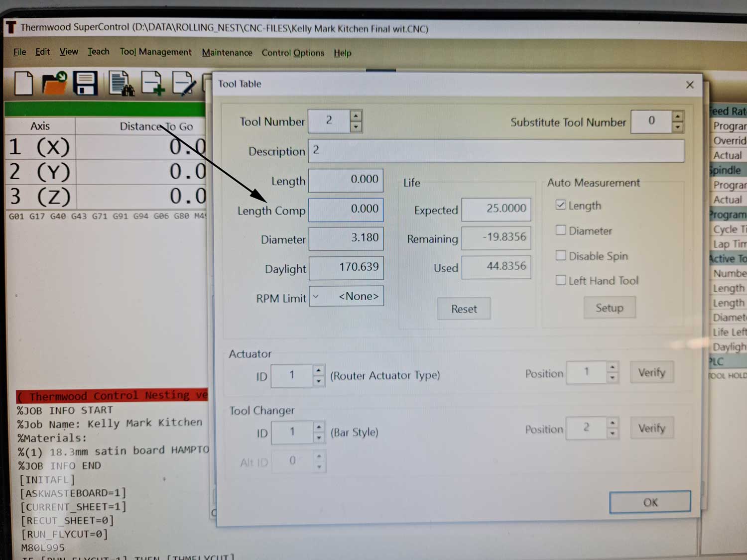Click into the Length Comp field

pos(346,210)
